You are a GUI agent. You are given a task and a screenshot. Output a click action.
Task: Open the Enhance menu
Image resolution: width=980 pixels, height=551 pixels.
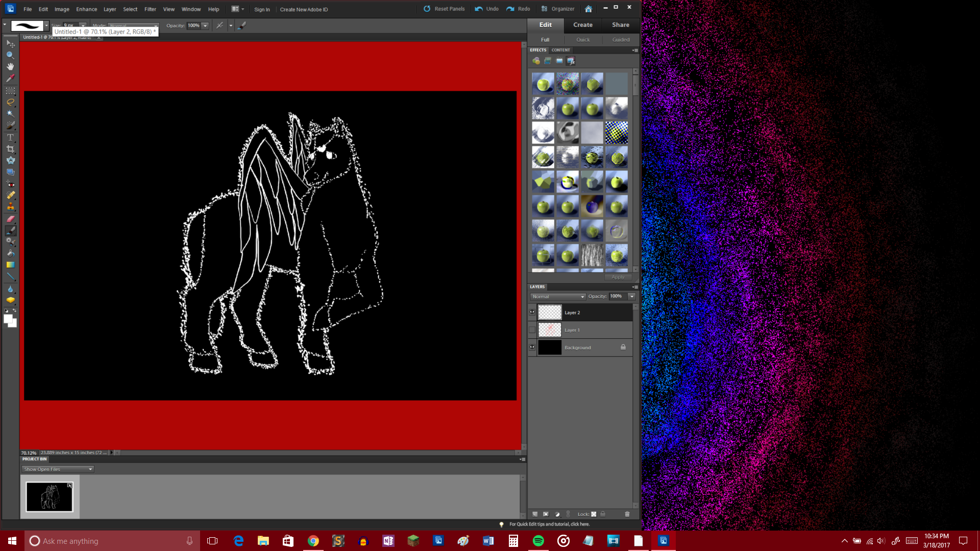tap(87, 9)
